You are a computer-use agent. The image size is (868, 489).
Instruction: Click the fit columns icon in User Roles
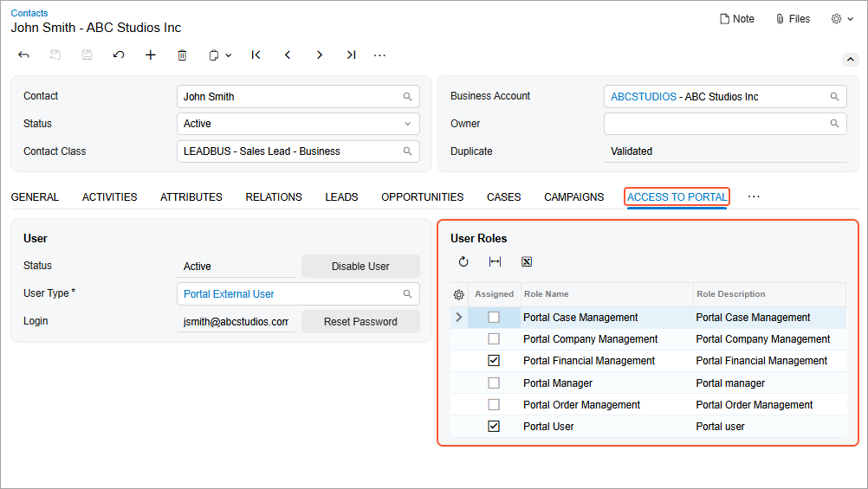[495, 261]
